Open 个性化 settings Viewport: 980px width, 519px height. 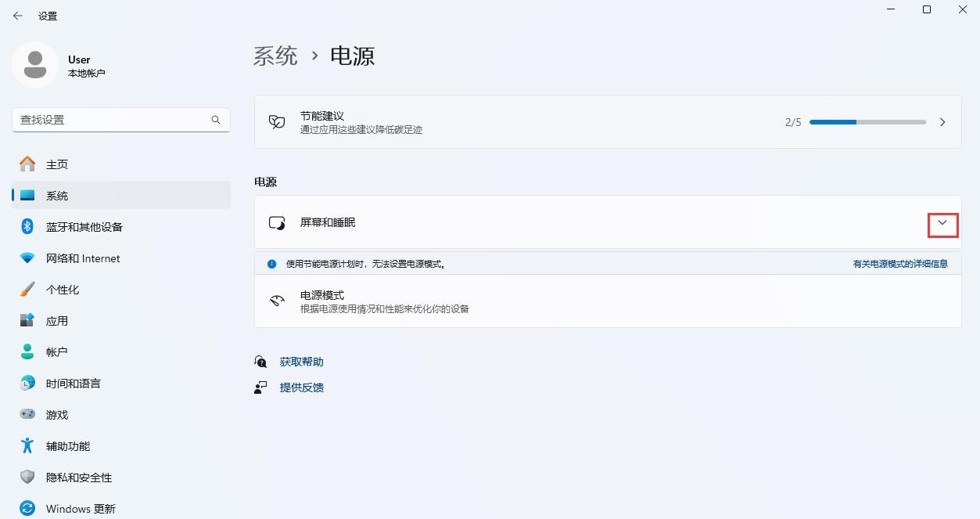click(x=64, y=289)
